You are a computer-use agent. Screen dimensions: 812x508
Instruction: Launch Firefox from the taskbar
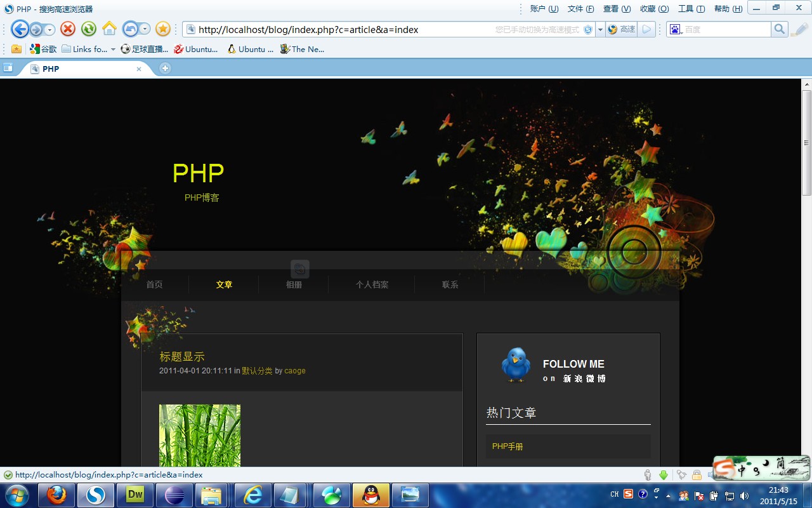(x=56, y=495)
